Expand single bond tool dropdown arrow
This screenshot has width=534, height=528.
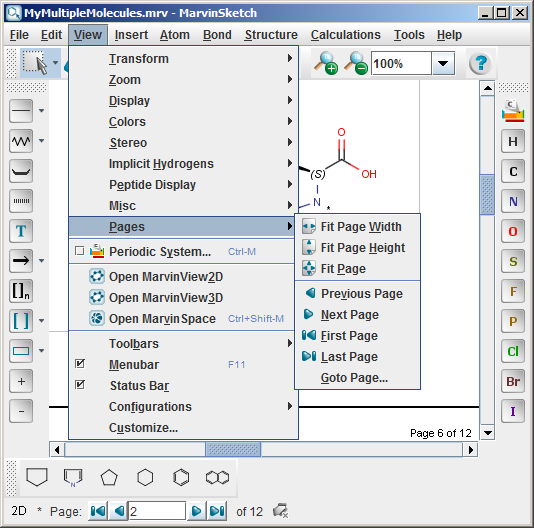42,111
